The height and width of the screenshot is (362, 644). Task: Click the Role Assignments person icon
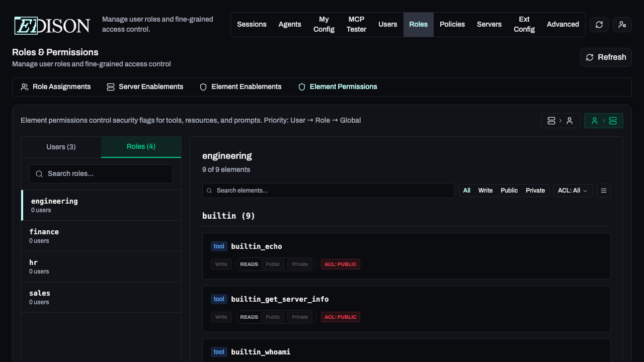click(25, 86)
